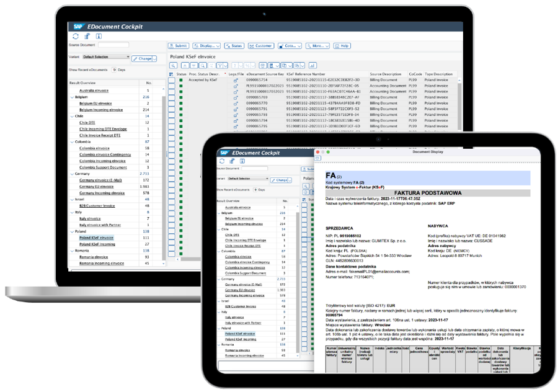
Task: Open log file icon for row PL9915000017022023
Action: coord(236,86)
